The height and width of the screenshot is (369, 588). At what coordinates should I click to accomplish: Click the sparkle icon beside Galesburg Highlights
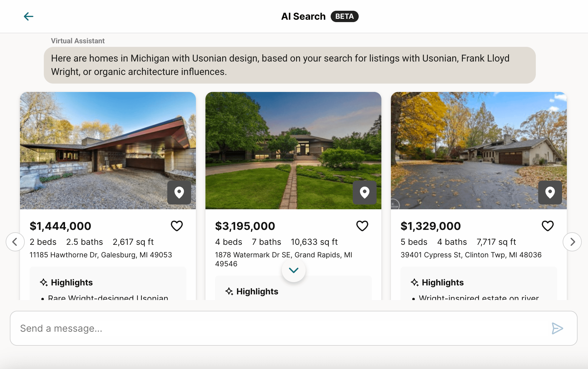tap(44, 282)
